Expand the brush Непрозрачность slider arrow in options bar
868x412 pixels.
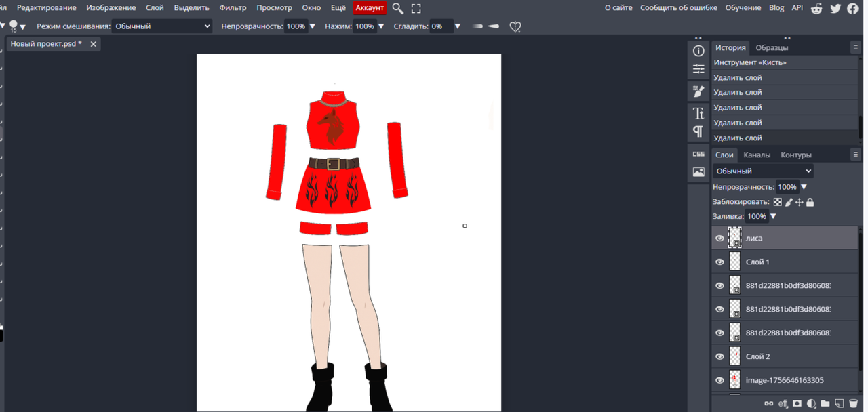[313, 26]
